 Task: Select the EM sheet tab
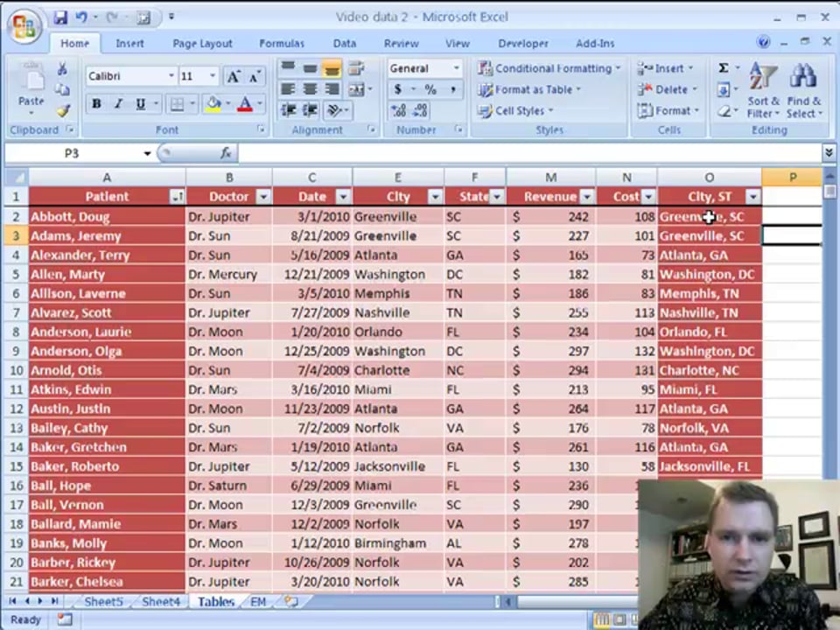(x=258, y=602)
